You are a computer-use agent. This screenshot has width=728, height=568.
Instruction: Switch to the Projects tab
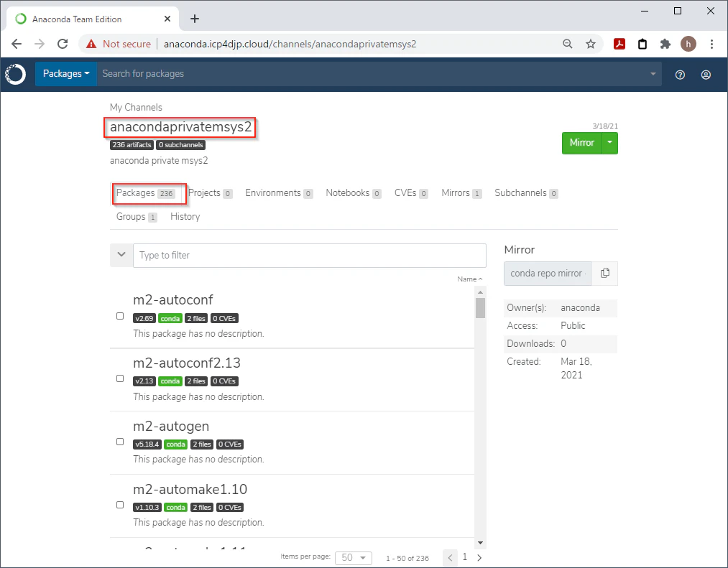211,193
